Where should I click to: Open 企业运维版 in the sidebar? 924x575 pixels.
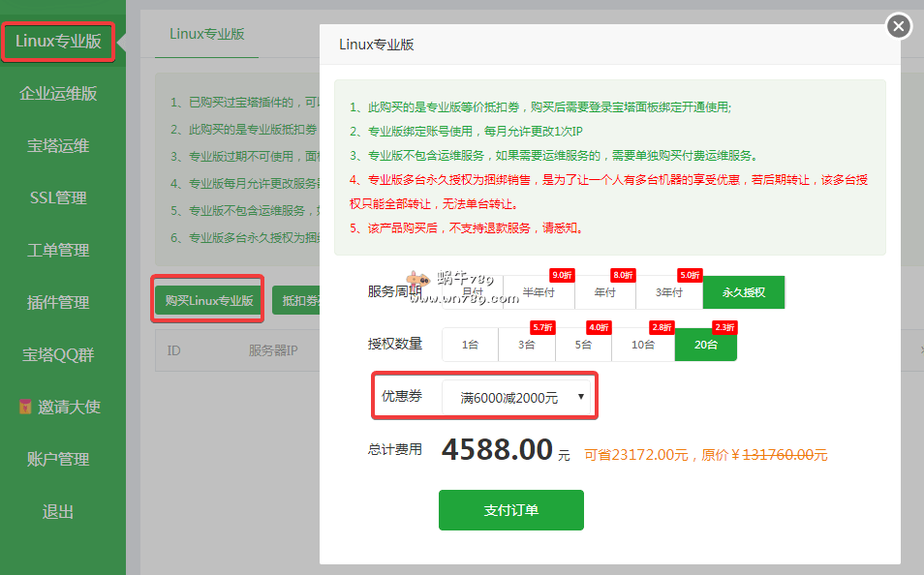58,94
